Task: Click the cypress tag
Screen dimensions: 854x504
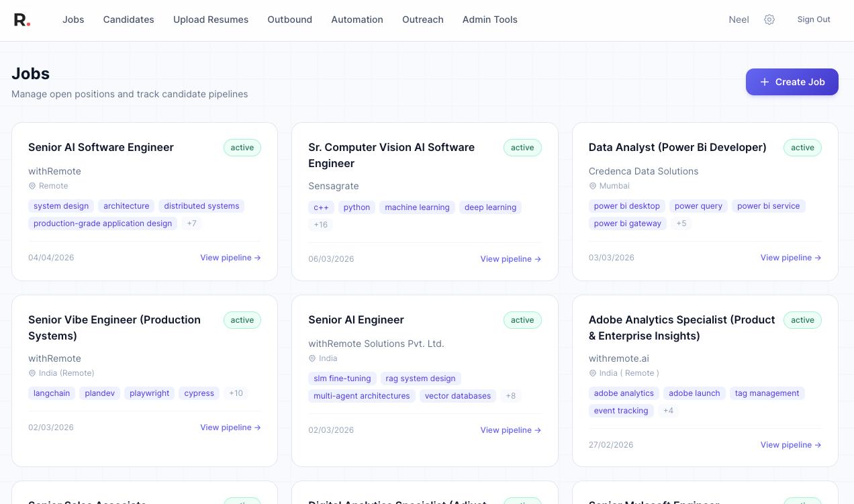Action: (x=199, y=393)
